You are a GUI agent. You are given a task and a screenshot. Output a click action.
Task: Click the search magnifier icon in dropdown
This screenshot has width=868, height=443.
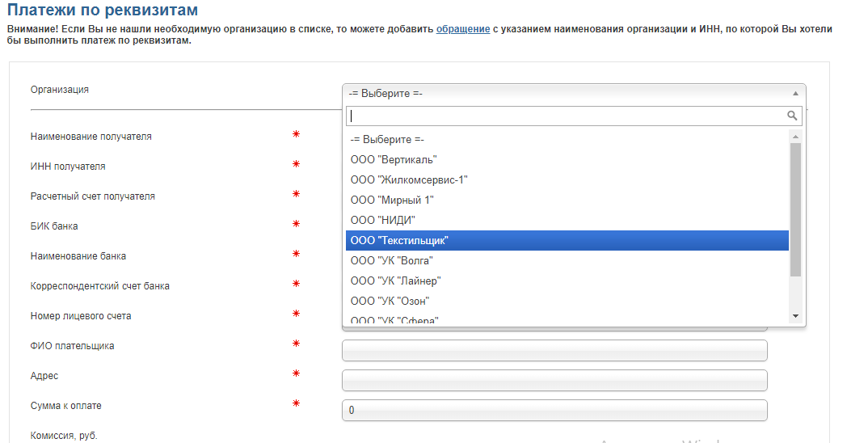(792, 116)
